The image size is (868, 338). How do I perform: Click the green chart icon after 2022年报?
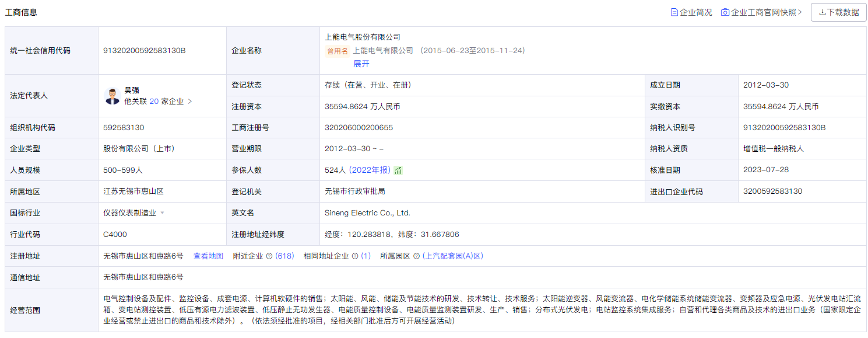[398, 170]
